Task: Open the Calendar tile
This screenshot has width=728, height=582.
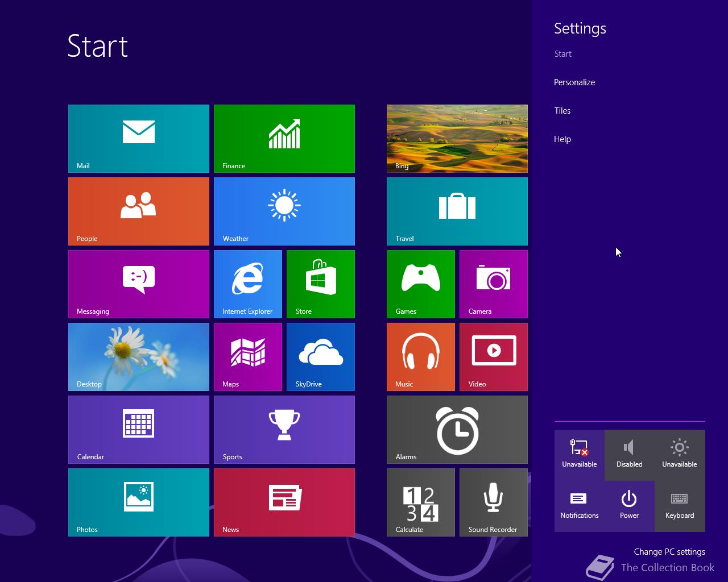Action: coord(139,430)
